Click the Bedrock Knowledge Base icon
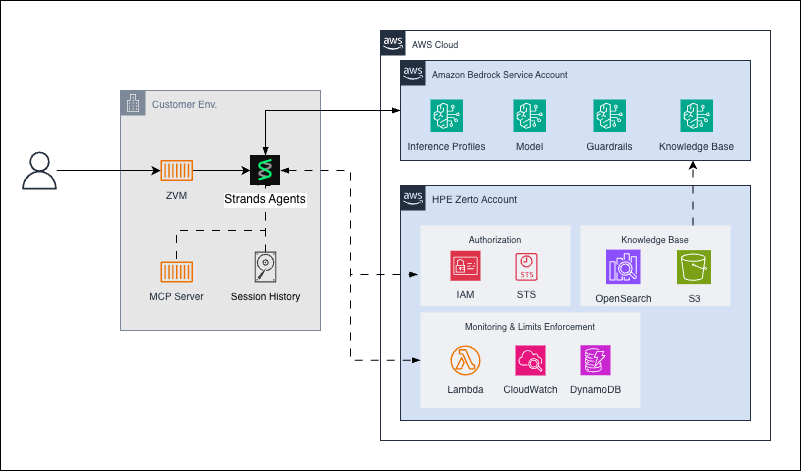This screenshot has width=801, height=471. coord(696,116)
